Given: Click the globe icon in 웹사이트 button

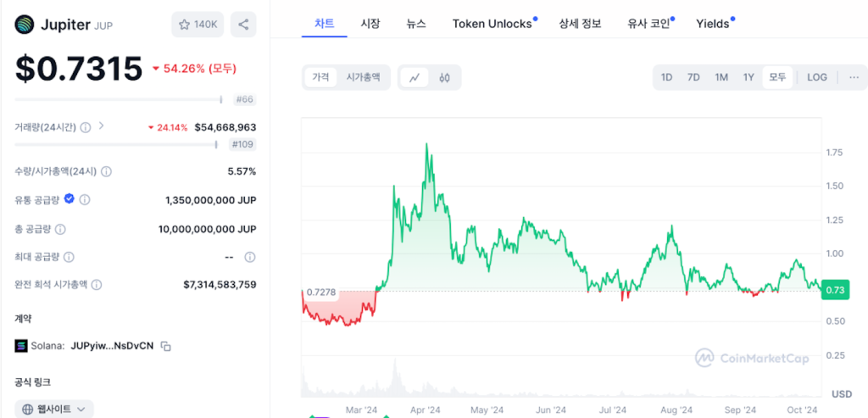Looking at the screenshot, I should [28, 410].
